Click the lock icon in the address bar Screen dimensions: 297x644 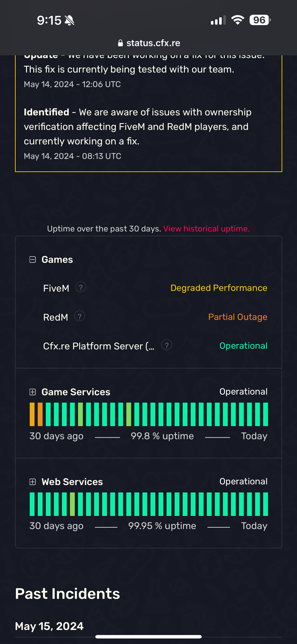[120, 43]
